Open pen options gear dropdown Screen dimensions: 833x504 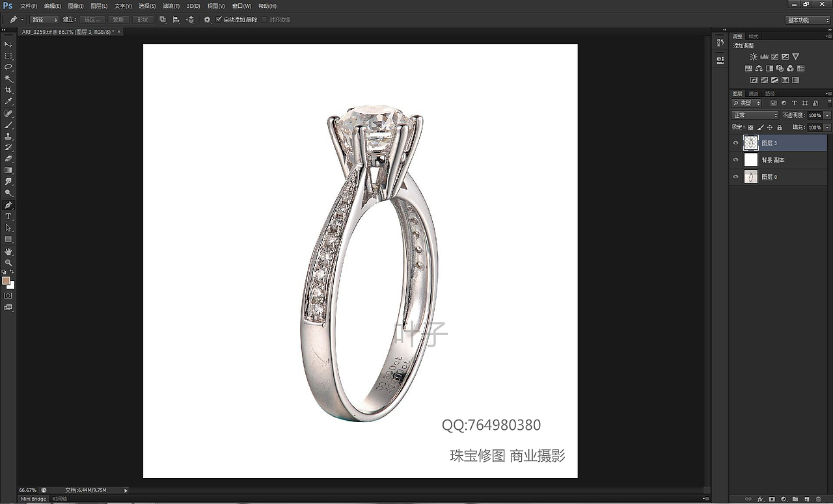tap(208, 20)
